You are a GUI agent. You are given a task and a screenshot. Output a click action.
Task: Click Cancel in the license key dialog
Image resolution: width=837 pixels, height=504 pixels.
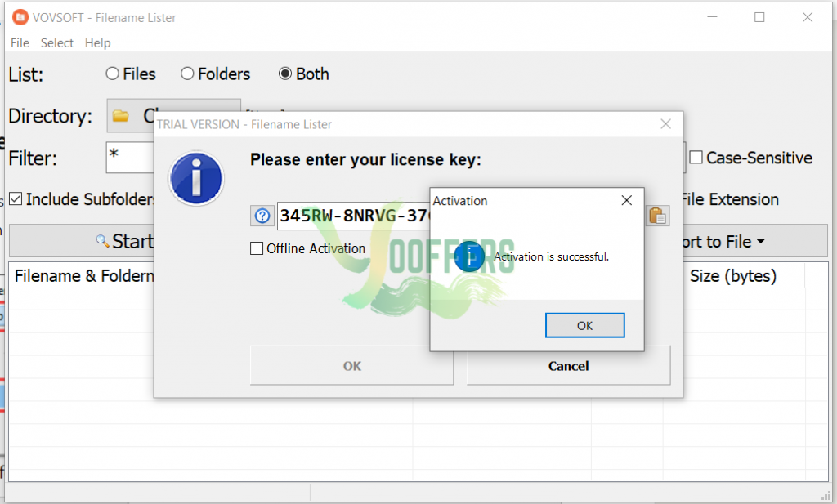(569, 366)
